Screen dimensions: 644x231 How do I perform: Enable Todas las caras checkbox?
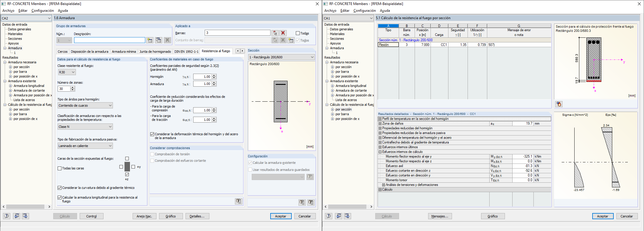coord(60,168)
